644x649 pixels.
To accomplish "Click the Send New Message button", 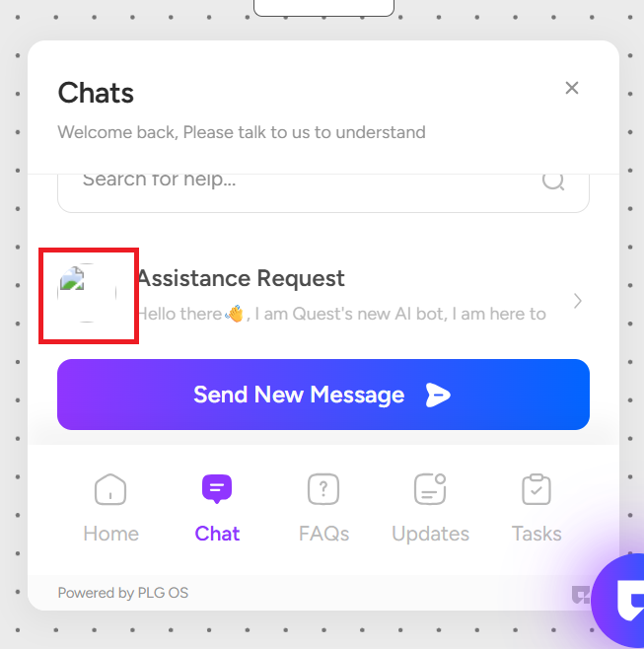I will (323, 395).
